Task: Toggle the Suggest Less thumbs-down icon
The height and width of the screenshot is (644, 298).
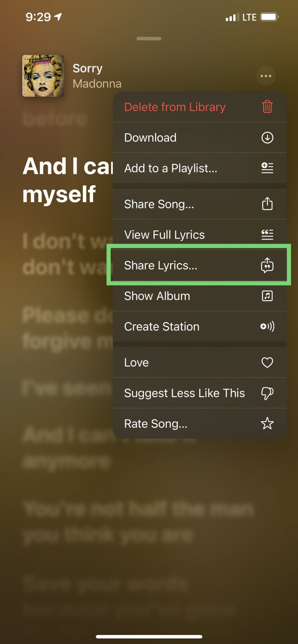Action: point(267,393)
